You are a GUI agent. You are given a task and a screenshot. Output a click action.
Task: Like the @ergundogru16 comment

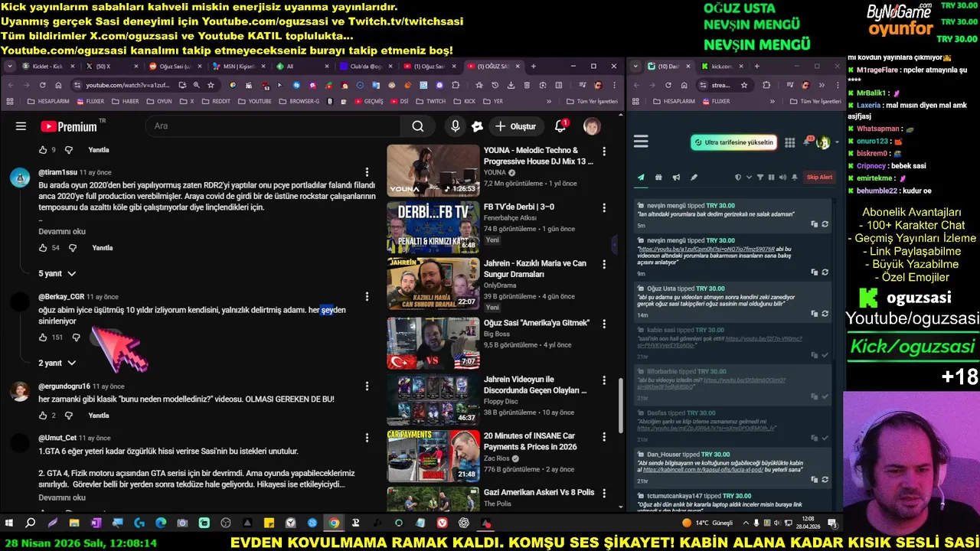click(x=43, y=416)
